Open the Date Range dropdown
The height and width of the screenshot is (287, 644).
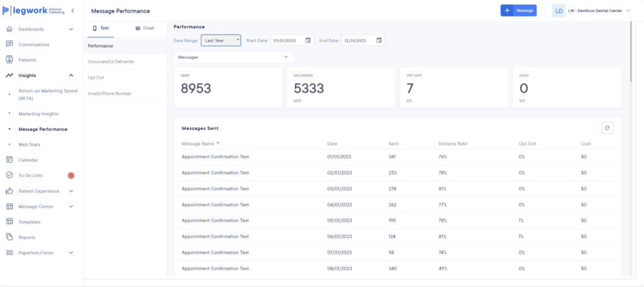(221, 40)
